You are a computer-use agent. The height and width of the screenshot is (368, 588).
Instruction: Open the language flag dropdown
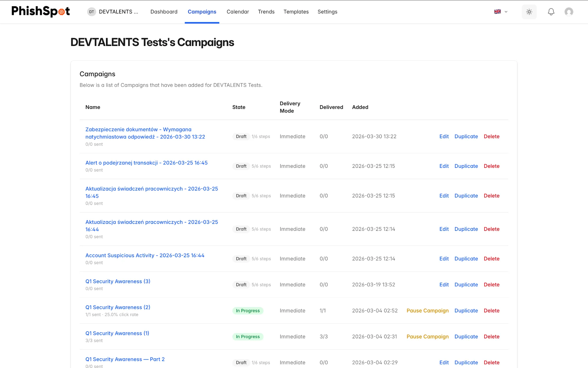pyautogui.click(x=501, y=12)
